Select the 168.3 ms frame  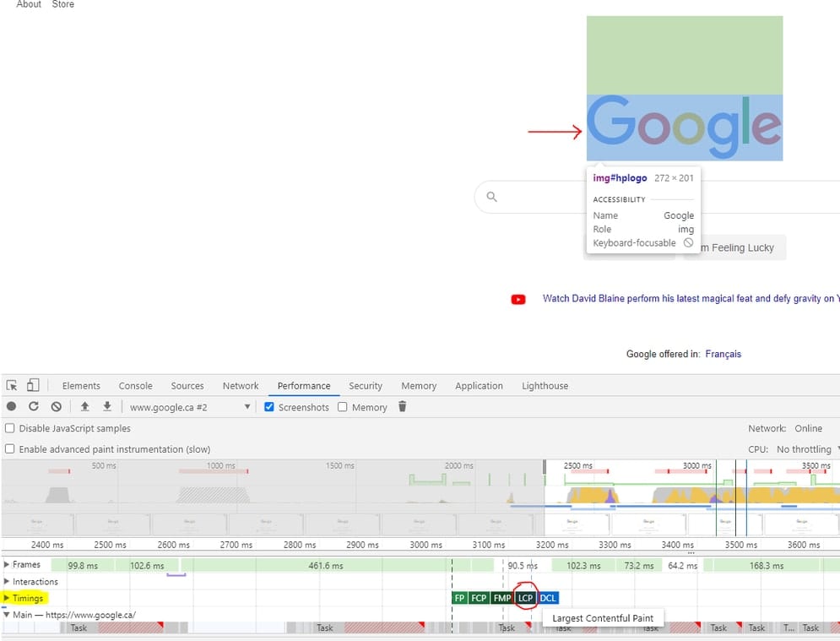766,566
